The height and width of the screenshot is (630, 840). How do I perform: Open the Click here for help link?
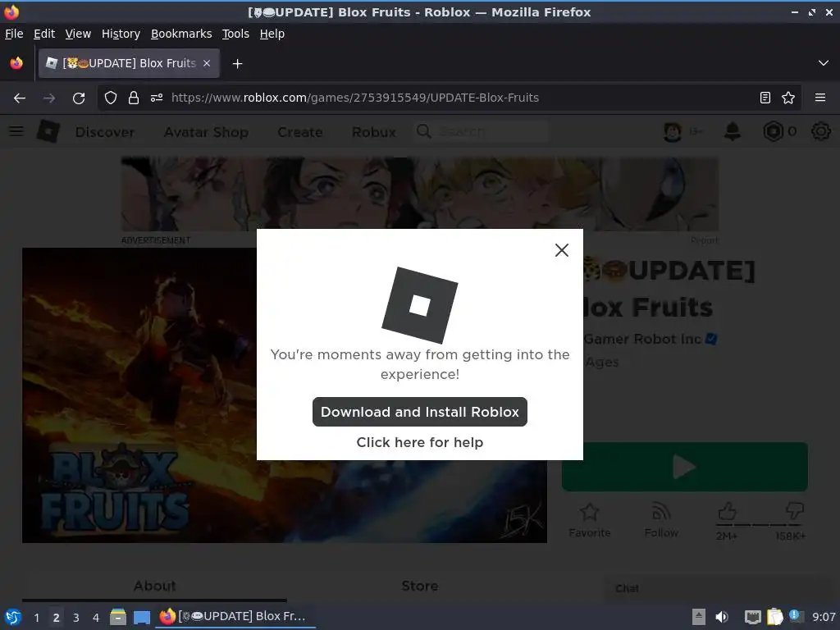pos(419,442)
